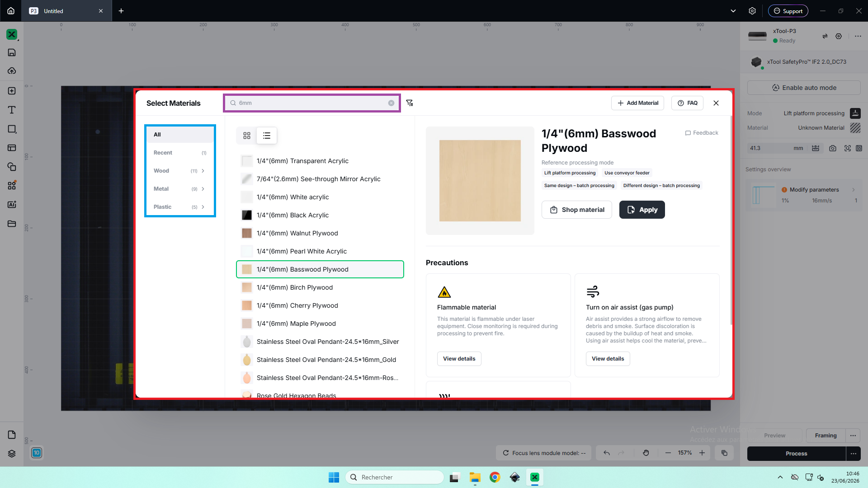Viewport: 868px width, 488px height.
Task: Select 1/4"(6mm) Walnut Plywood
Action: coord(320,233)
